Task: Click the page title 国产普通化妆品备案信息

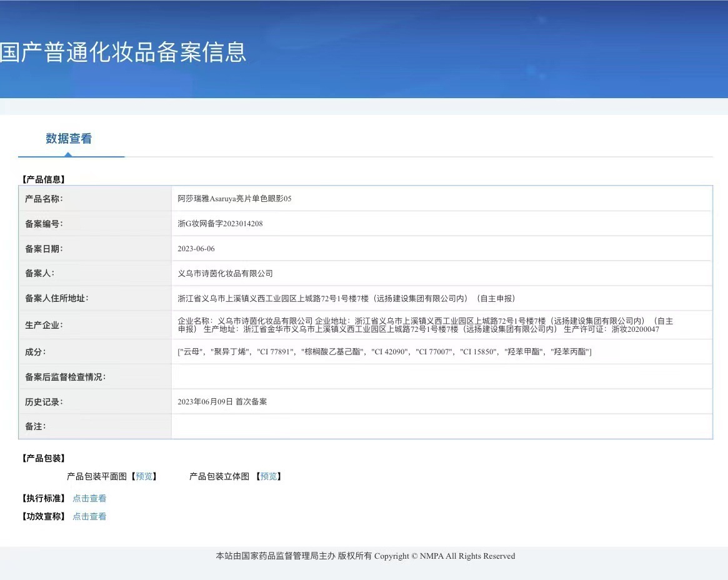Action: [x=122, y=52]
